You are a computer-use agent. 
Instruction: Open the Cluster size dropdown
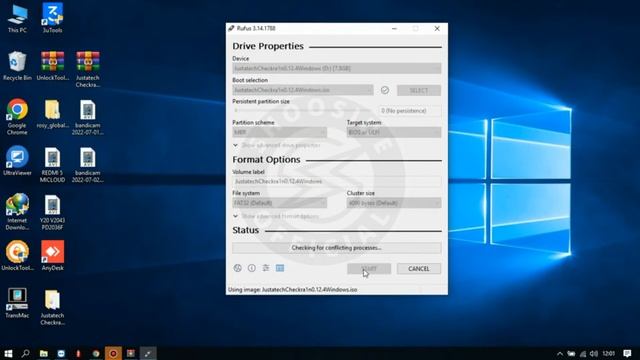[394, 203]
